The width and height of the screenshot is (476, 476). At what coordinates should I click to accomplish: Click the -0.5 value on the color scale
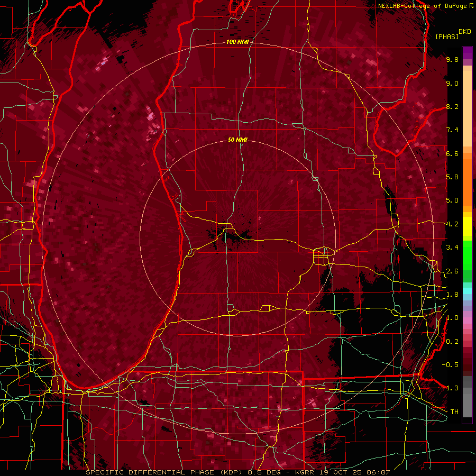coord(450,365)
